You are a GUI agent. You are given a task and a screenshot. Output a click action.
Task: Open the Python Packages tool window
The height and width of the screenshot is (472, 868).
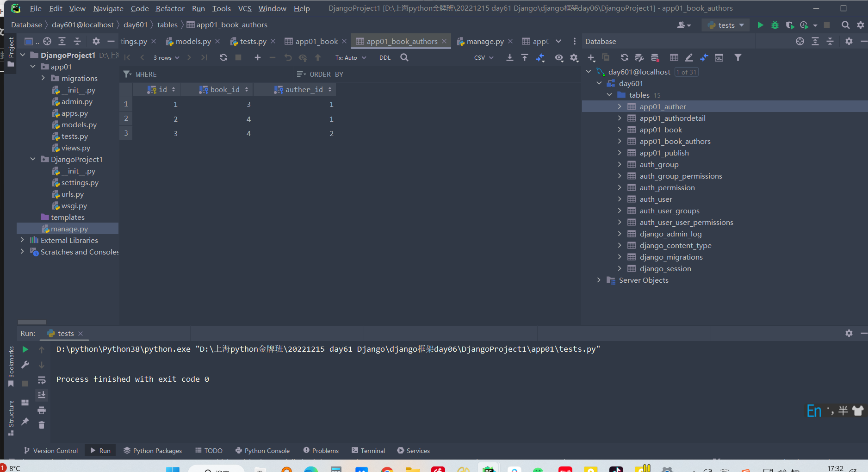153,451
